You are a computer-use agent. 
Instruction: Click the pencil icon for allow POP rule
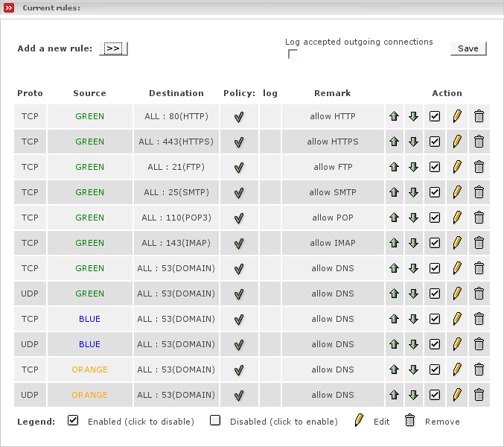[457, 218]
